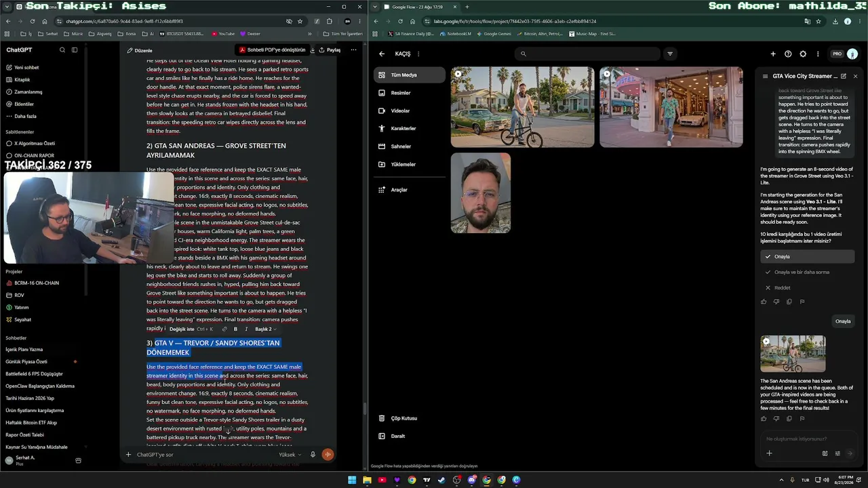Click the download icon beside Paylaş
Viewport: 868px width, 488px height.
[x=313, y=50]
